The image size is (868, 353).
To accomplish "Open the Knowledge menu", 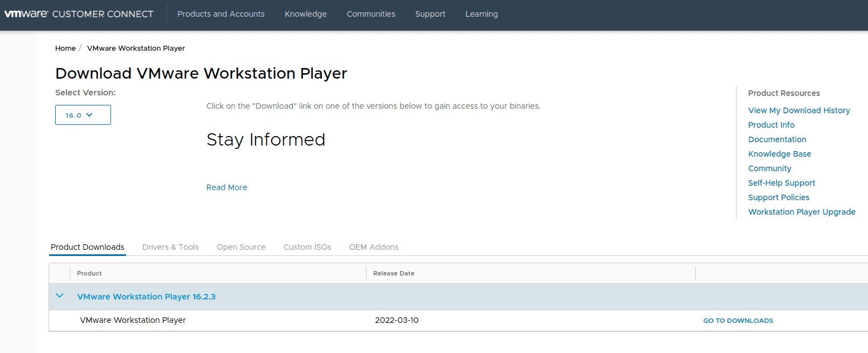I will coord(306,14).
